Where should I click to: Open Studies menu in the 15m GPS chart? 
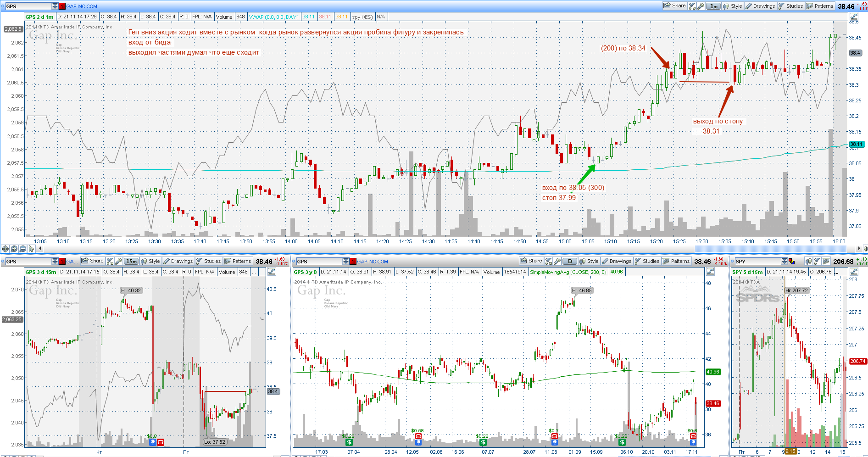pyautogui.click(x=208, y=261)
